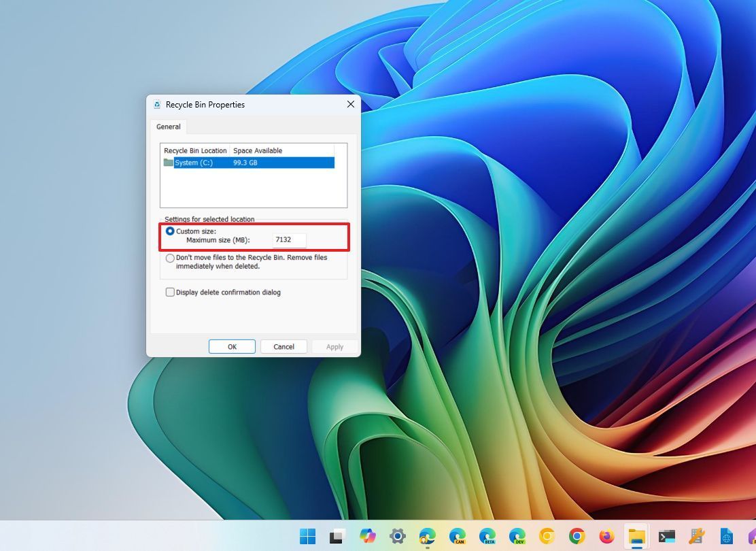Enable the Custom size radio button
This screenshot has height=551, width=756.
[170, 231]
